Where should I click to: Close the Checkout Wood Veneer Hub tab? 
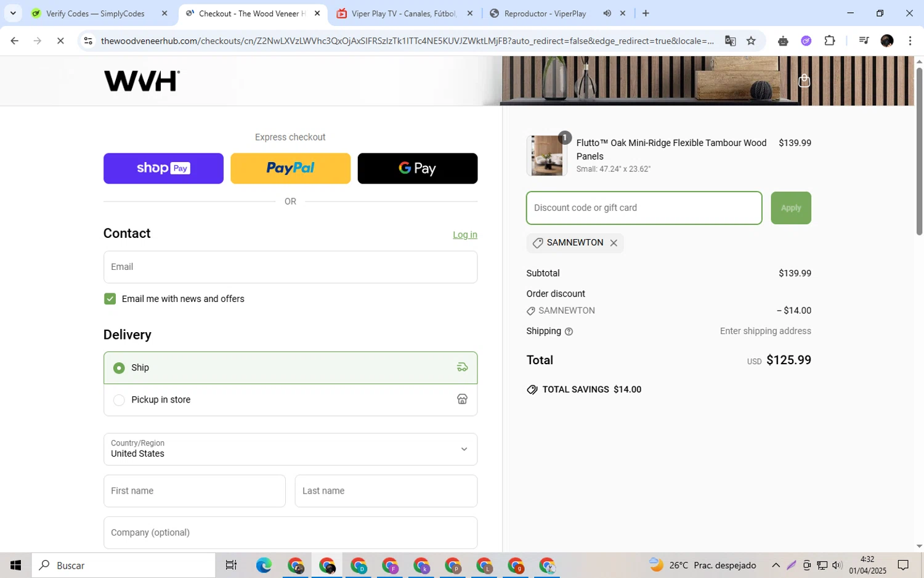[317, 13]
